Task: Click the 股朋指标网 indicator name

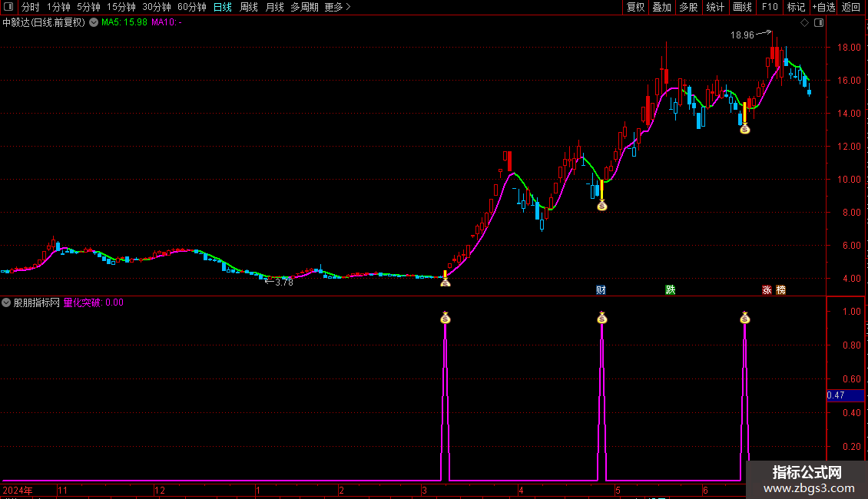Action: coord(37,302)
